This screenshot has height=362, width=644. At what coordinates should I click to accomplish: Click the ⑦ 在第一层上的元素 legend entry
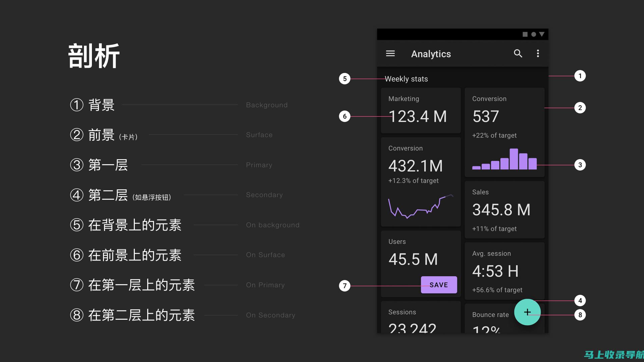pos(132,285)
